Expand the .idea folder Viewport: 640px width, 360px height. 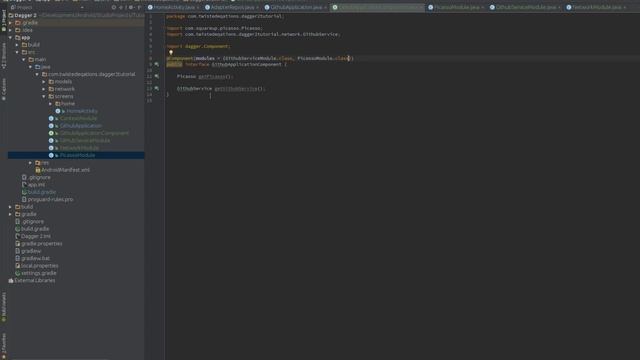point(11,30)
